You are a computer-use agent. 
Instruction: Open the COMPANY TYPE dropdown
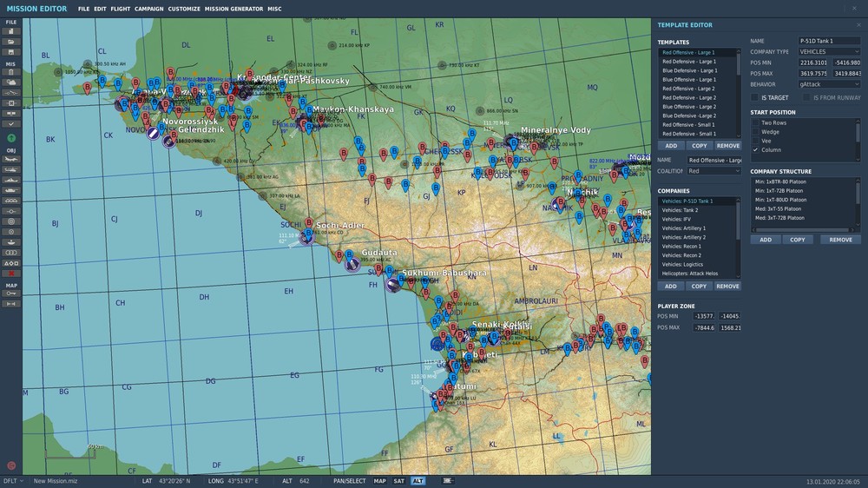(829, 52)
